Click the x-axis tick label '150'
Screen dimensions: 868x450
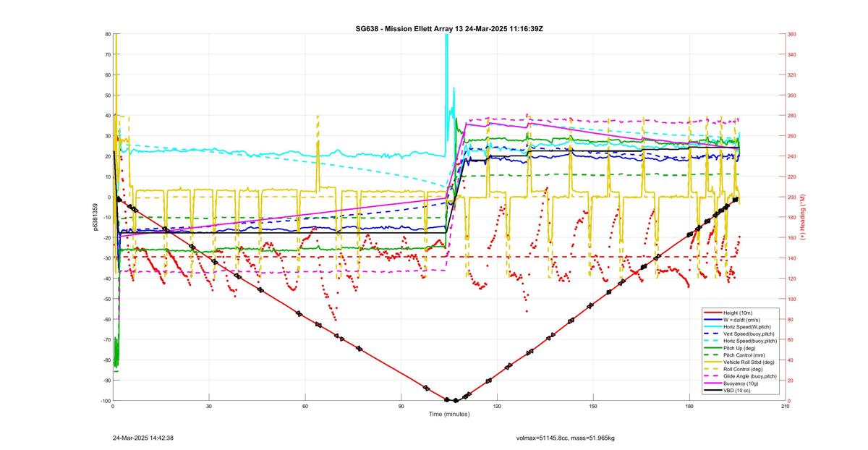[x=593, y=407]
